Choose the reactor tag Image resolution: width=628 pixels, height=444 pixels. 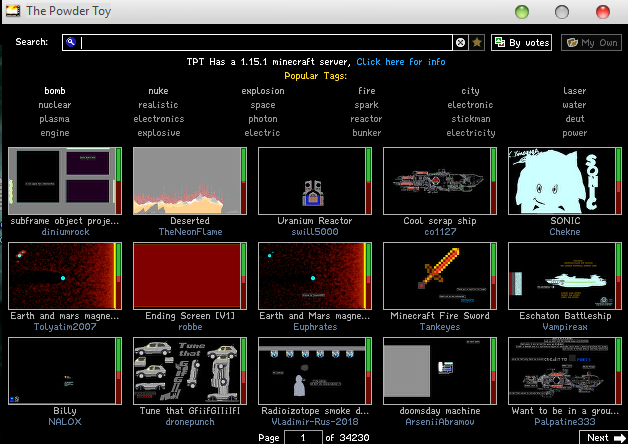(366, 119)
